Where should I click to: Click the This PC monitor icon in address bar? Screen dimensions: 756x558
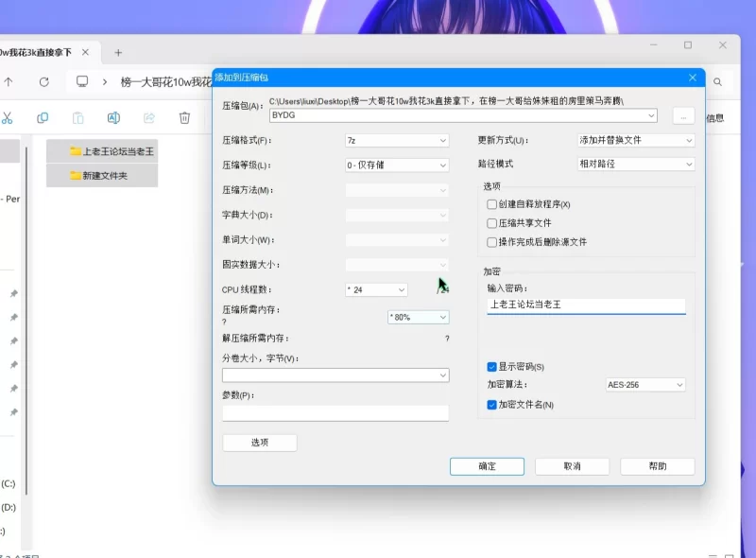tap(82, 81)
